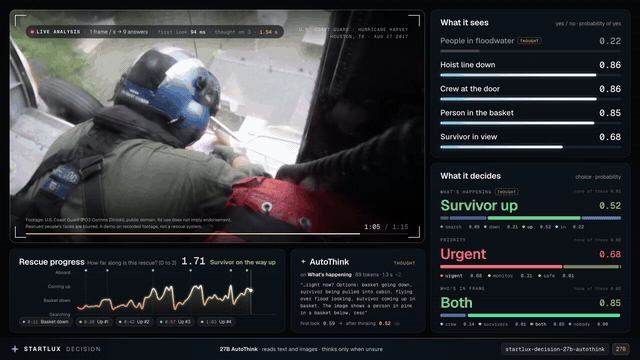The height and width of the screenshot is (360, 640).
Task: Click the Hoist line down probability bar
Action: [530, 75]
